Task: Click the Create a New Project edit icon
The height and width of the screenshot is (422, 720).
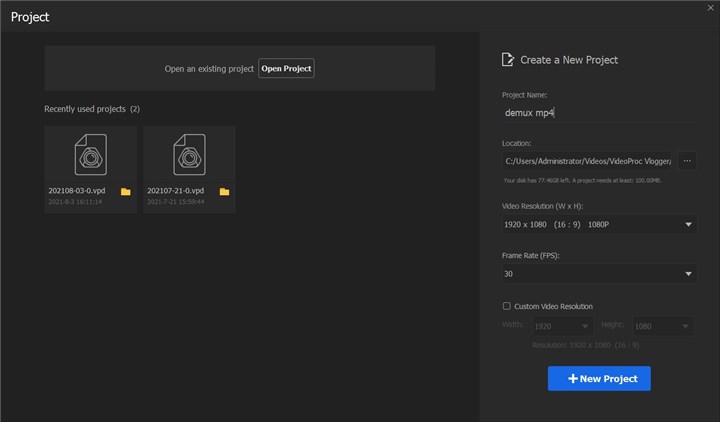Action: click(x=508, y=60)
